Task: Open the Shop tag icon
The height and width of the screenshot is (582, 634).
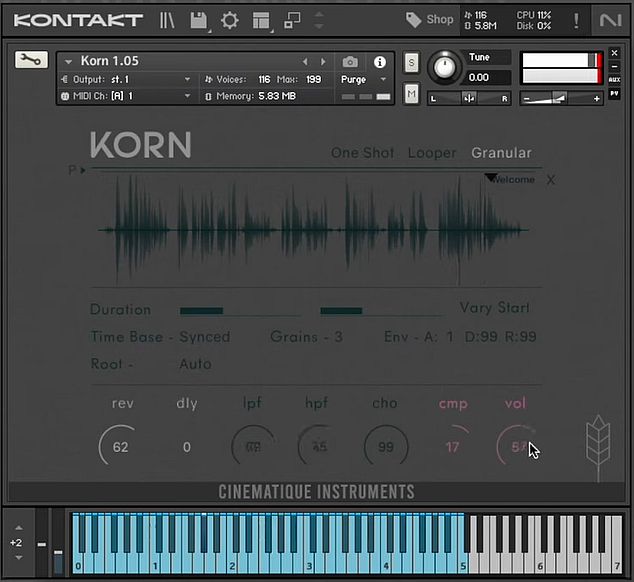Action: [x=413, y=19]
